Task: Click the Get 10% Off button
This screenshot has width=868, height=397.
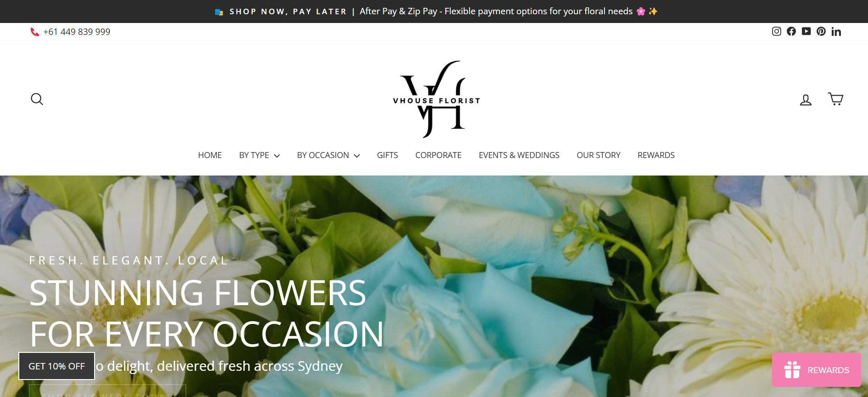Action: (x=56, y=366)
